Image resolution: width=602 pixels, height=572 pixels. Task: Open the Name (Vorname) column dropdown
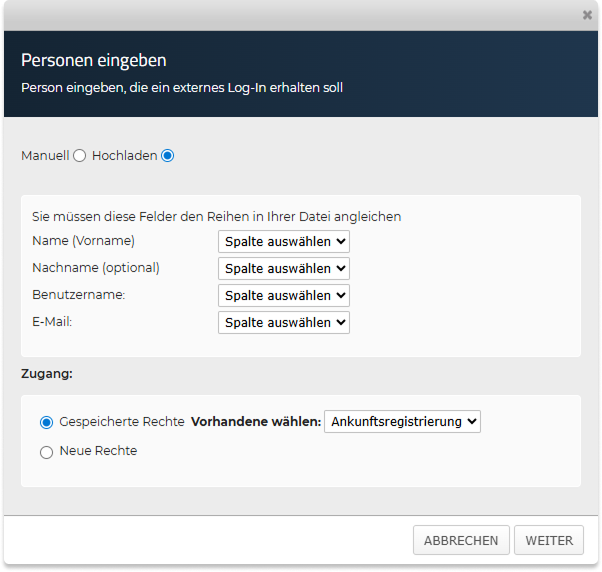point(283,241)
